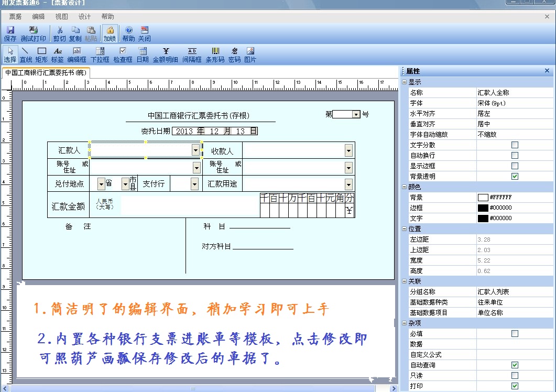The image size is (556, 392).
Task: Select the 条形码 barcode tool
Action: (x=215, y=55)
